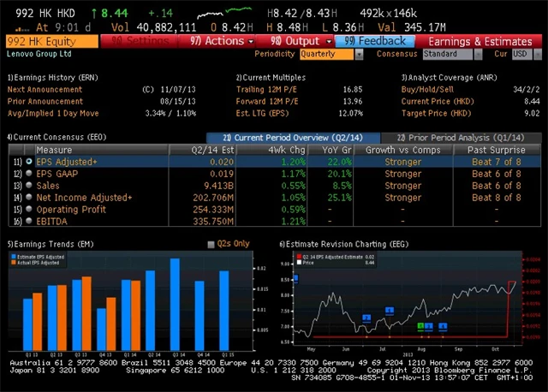Click the Target Price (HKD) value 9.02
This screenshot has width=548, height=392.
532,113
